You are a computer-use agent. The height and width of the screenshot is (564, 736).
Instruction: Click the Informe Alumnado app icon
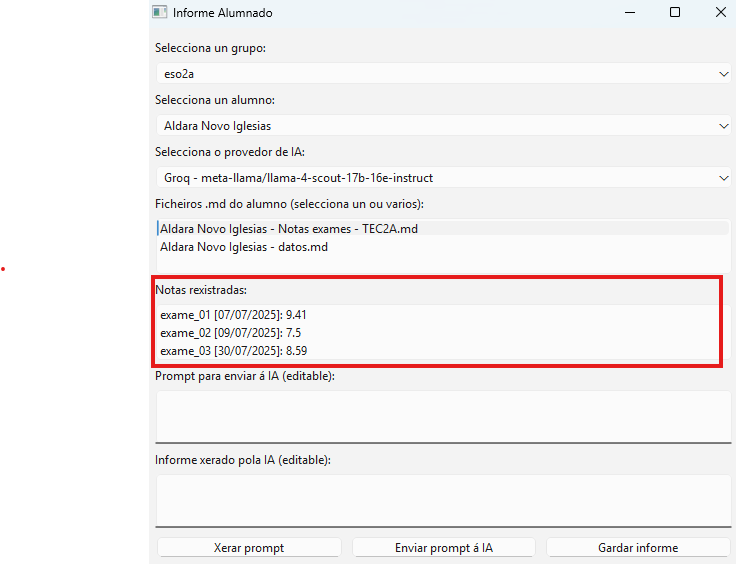click(x=159, y=13)
